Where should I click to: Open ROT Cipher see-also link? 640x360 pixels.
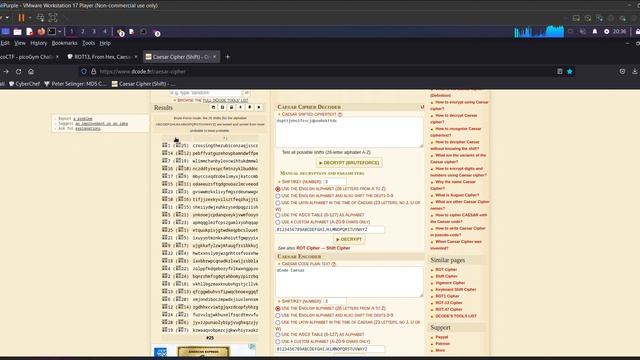point(308,248)
